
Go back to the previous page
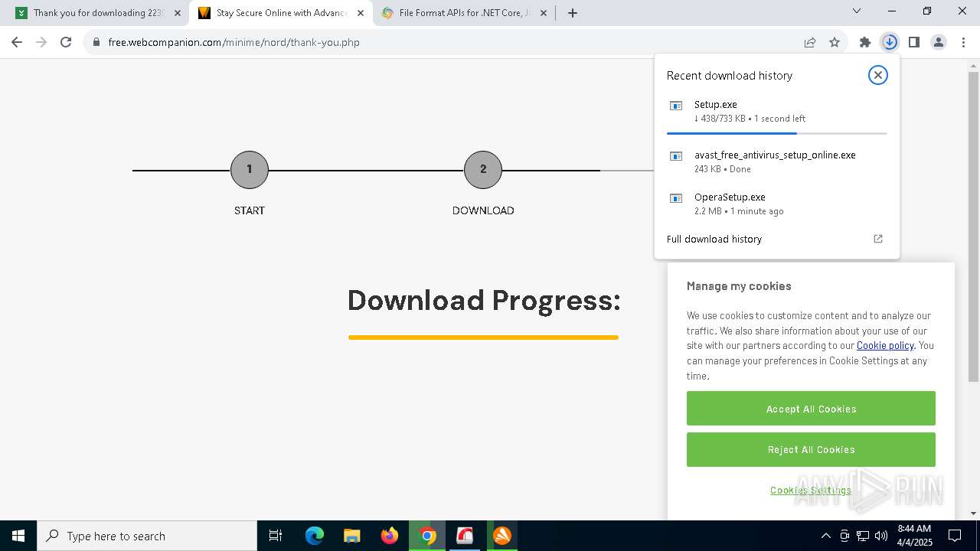click(17, 42)
